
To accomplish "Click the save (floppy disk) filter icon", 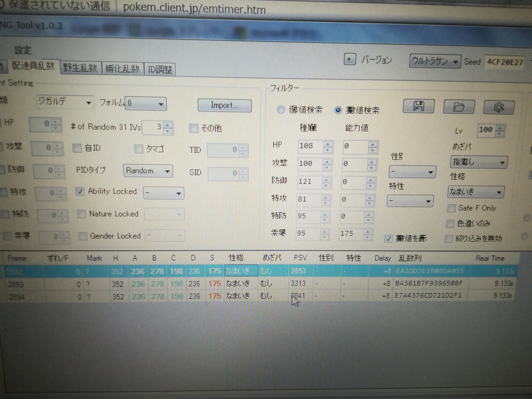I will (x=418, y=106).
